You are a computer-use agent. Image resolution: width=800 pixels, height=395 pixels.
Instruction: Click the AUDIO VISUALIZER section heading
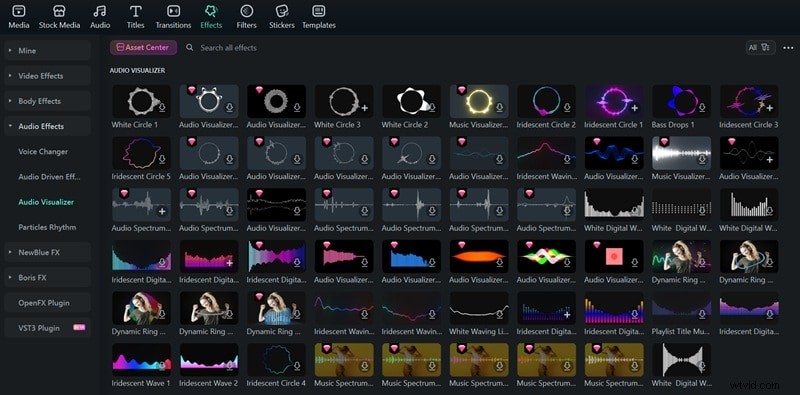pyautogui.click(x=137, y=70)
